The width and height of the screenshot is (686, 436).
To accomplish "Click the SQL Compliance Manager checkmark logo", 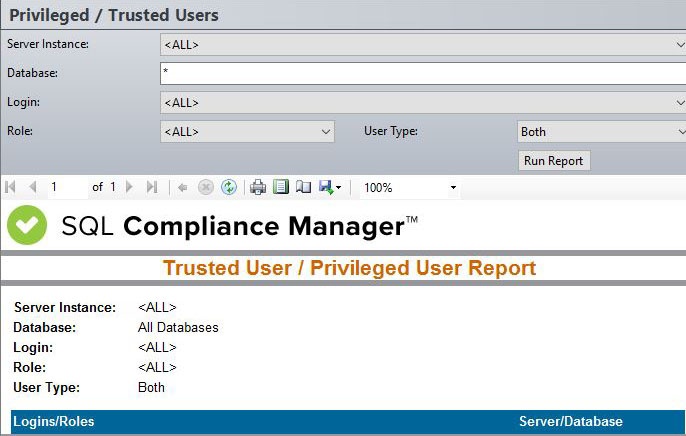I will [27, 225].
